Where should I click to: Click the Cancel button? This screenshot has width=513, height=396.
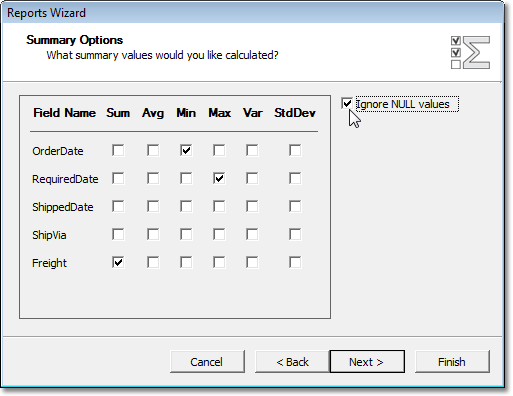(207, 362)
